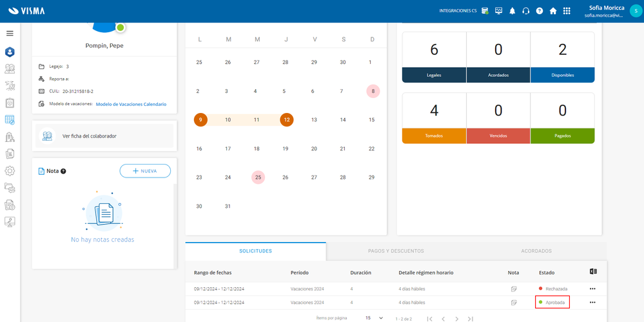
Task: Open the system monitor icon in header
Action: (498, 11)
